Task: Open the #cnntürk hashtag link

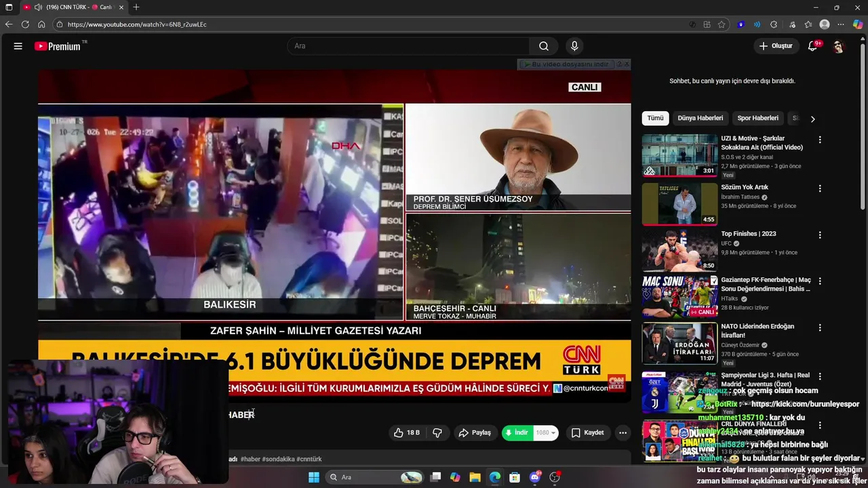Action: 309,459
